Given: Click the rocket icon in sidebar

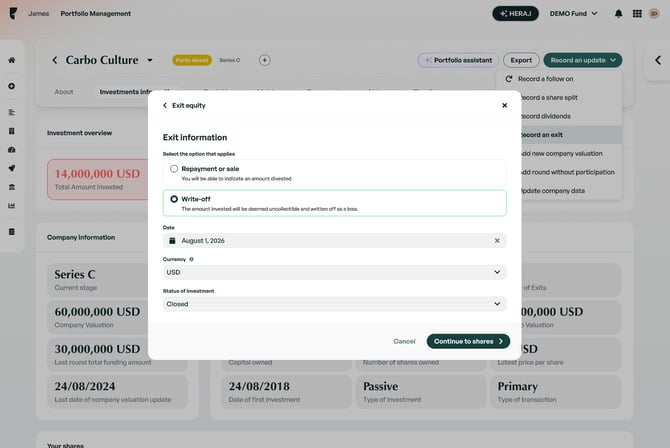Looking at the screenshot, I should 11,168.
